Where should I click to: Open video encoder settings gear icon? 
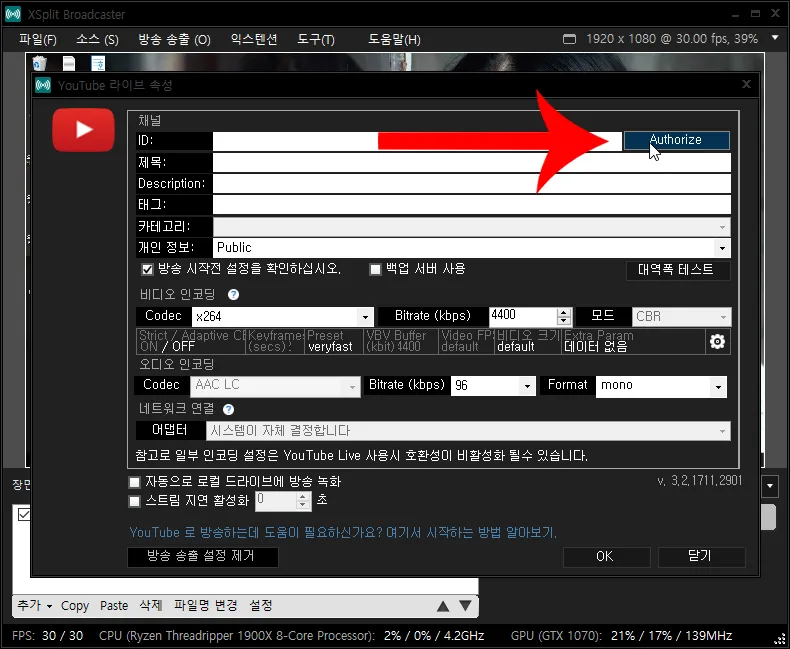click(x=717, y=341)
